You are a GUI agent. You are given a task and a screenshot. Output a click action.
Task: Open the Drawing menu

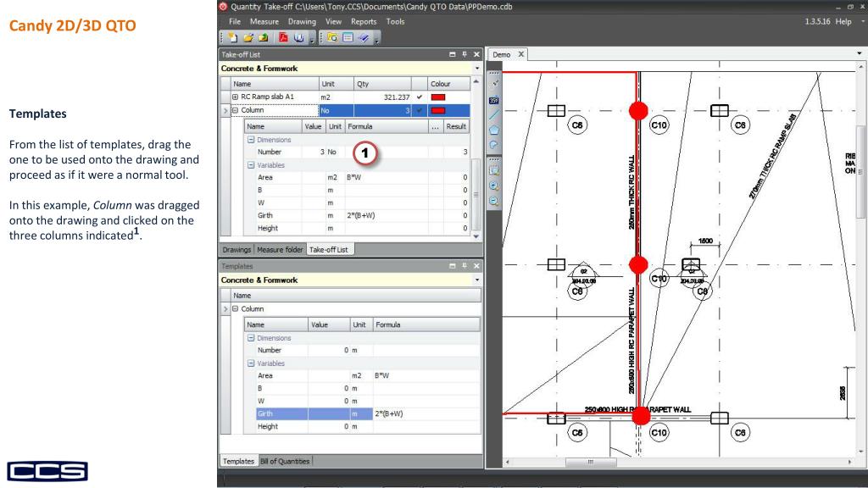click(302, 21)
